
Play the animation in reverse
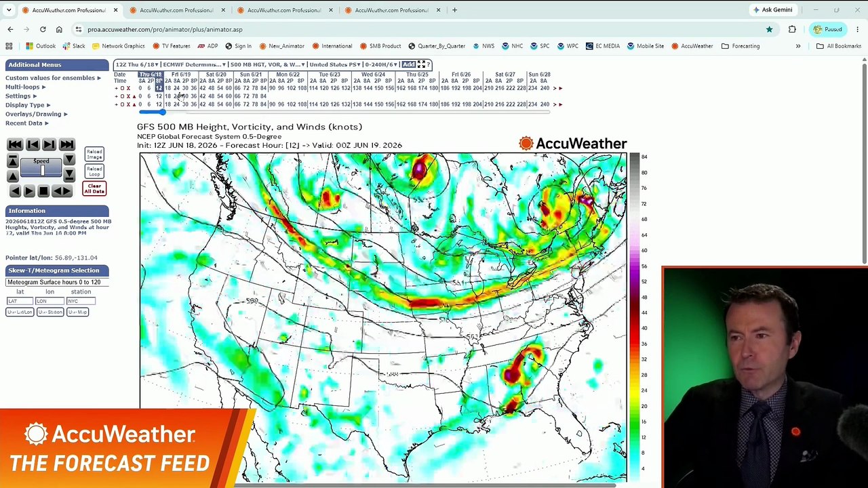click(14, 191)
